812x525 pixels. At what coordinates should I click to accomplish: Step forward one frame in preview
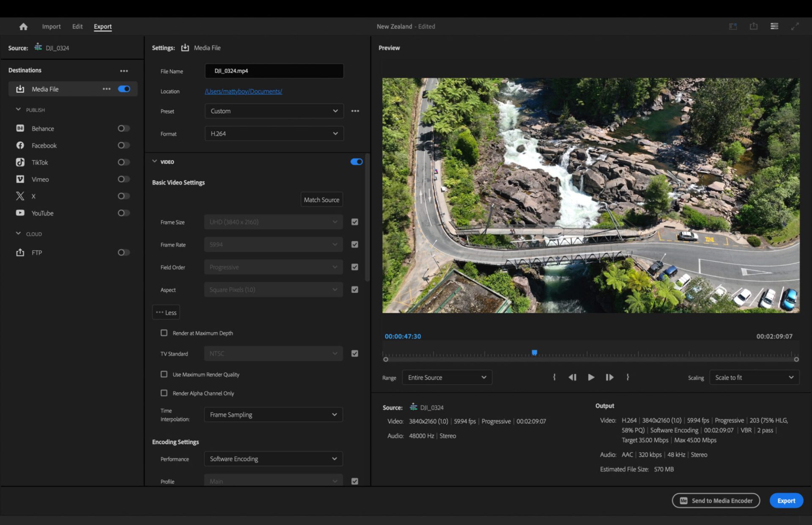coord(609,377)
